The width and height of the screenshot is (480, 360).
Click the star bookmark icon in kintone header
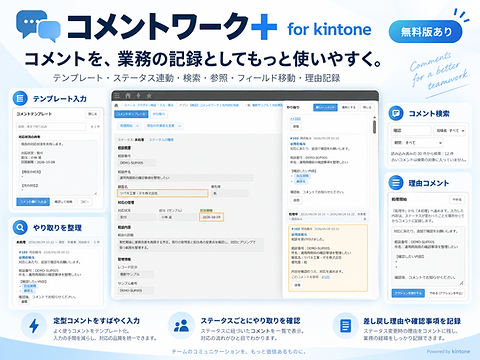coord(149,96)
